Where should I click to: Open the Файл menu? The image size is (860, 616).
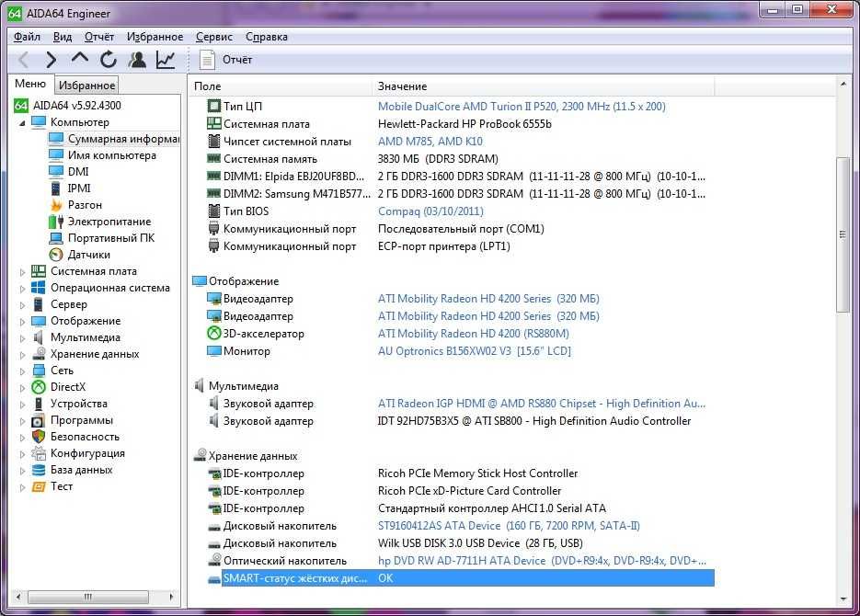tap(27, 37)
